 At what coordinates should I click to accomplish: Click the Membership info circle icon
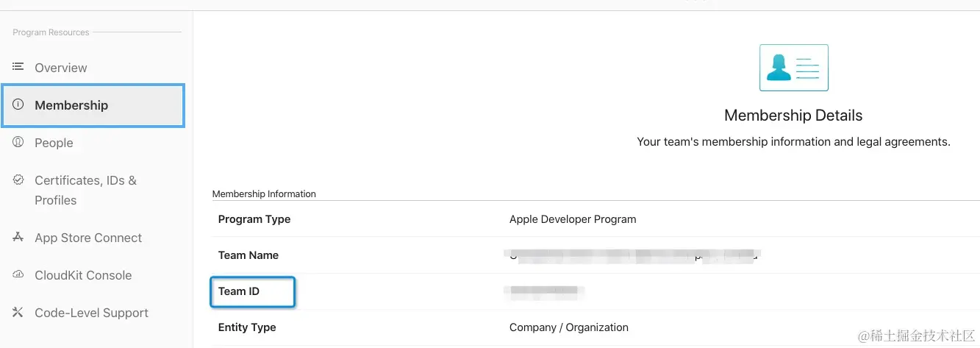[x=18, y=104]
